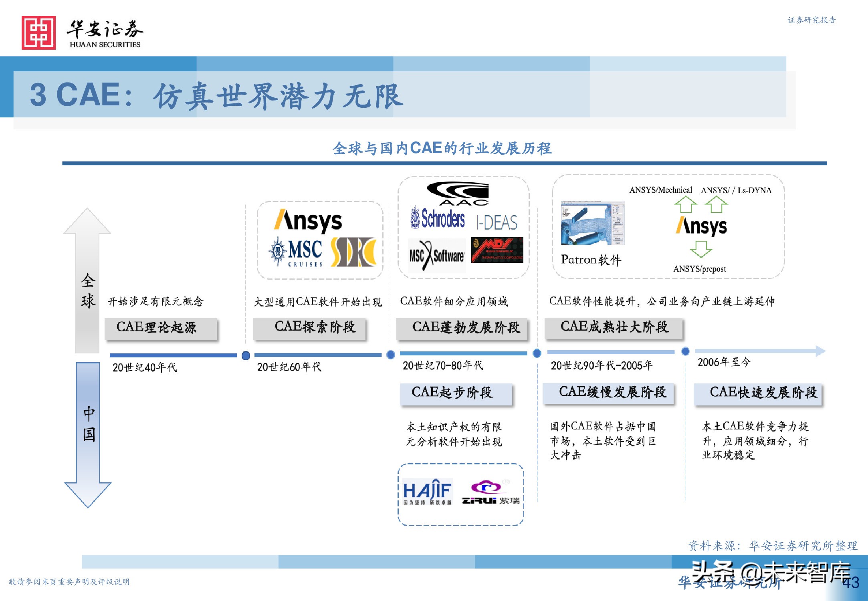Click the Patron软件 caption
The height and width of the screenshot is (601, 868).
[591, 260]
